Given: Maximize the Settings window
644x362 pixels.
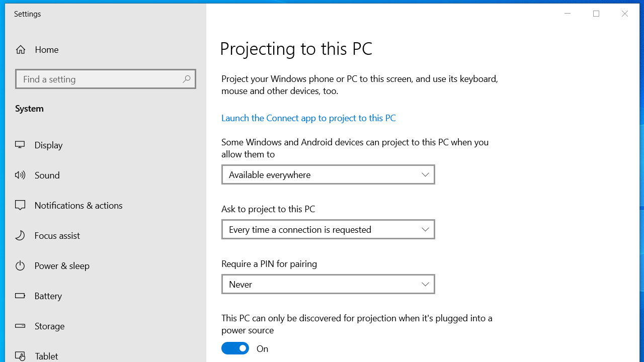Looking at the screenshot, I should click(x=596, y=14).
